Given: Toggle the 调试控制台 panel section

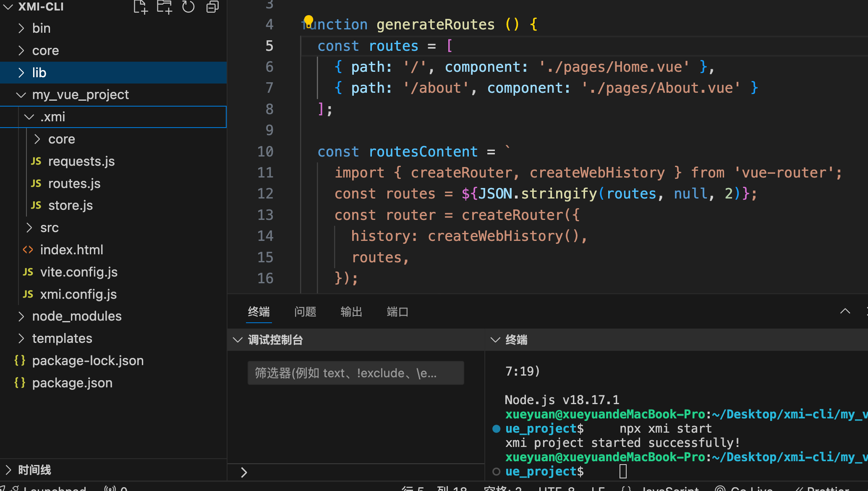Looking at the screenshot, I should (x=238, y=340).
